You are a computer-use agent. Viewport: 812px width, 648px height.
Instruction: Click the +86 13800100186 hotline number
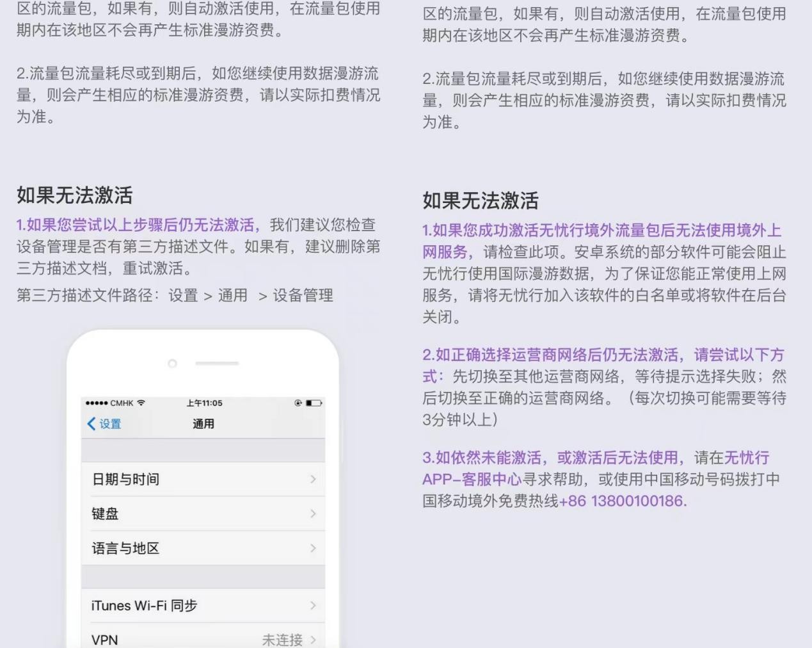click(x=622, y=501)
